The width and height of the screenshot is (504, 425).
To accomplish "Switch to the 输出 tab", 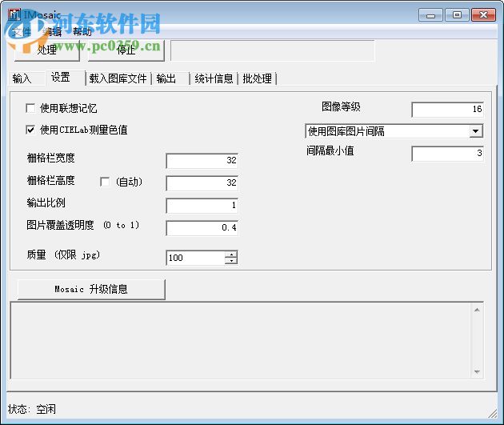I will click(x=171, y=78).
